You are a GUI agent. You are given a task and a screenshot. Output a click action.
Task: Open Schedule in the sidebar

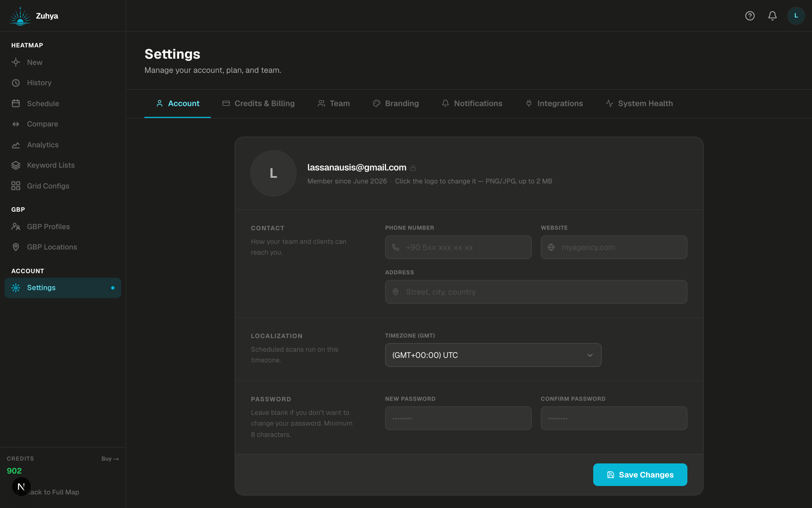point(63,104)
